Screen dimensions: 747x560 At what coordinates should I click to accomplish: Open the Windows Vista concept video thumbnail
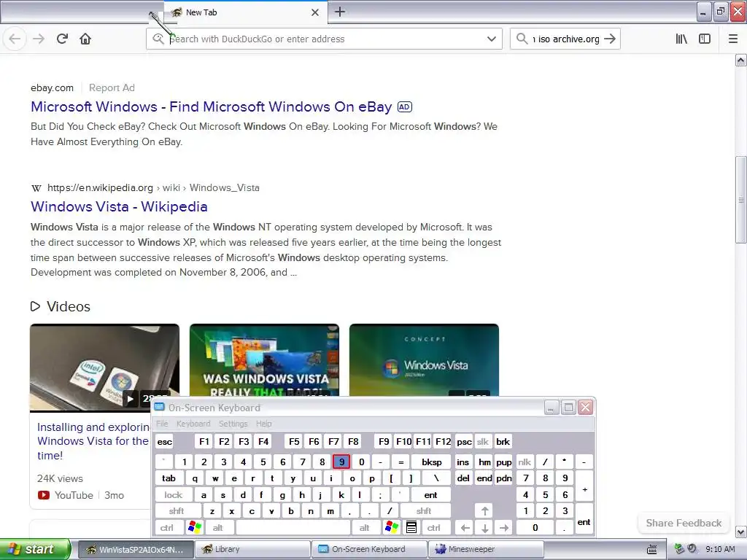click(x=424, y=360)
